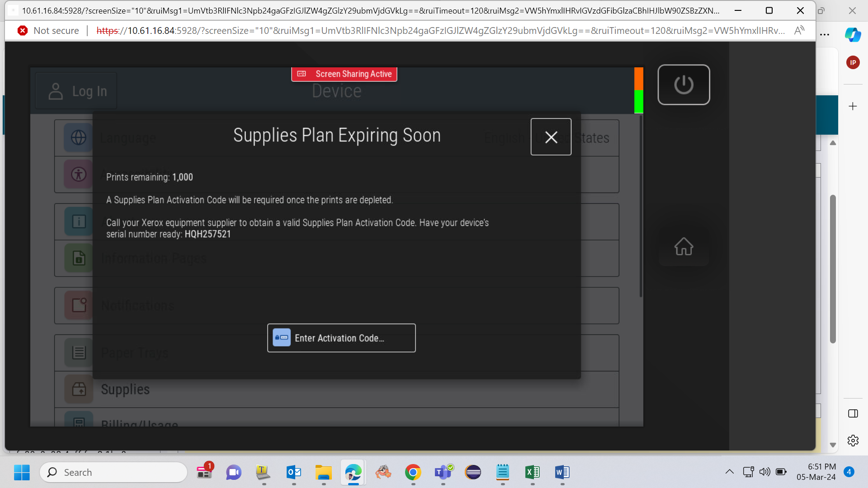Toggle the Edge split sidebar panel icon

(853, 413)
